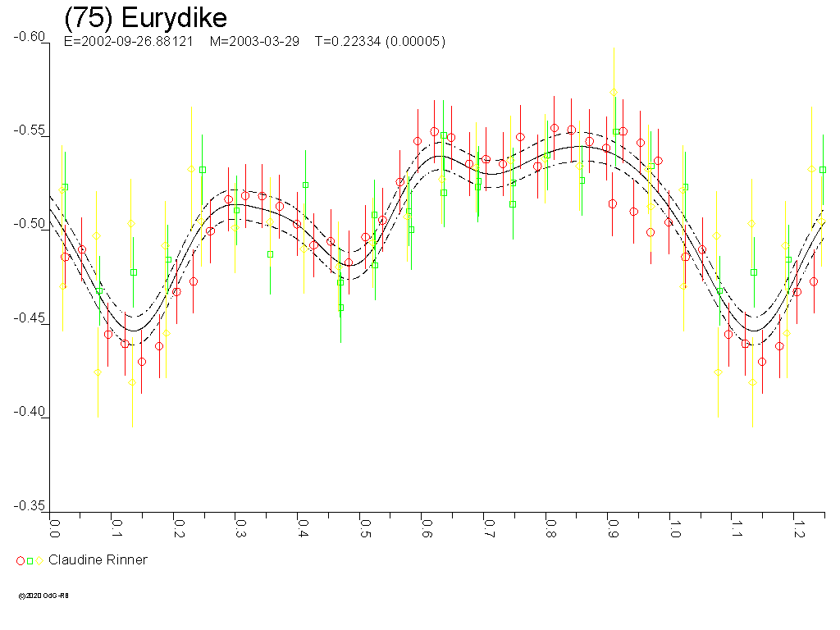Click the x-axis label "0.8"

551,527
